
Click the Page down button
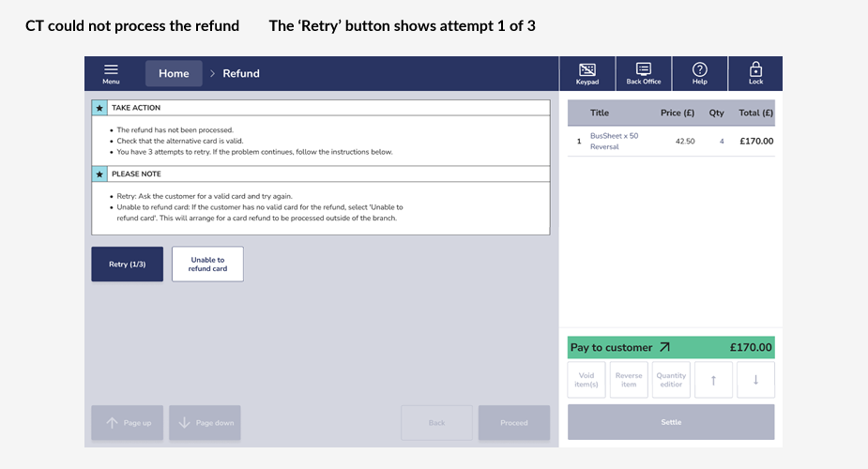[205, 422]
